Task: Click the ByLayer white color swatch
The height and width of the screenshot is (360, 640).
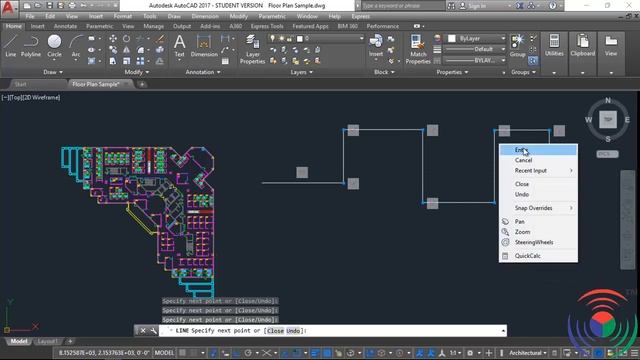Action: (x=452, y=38)
